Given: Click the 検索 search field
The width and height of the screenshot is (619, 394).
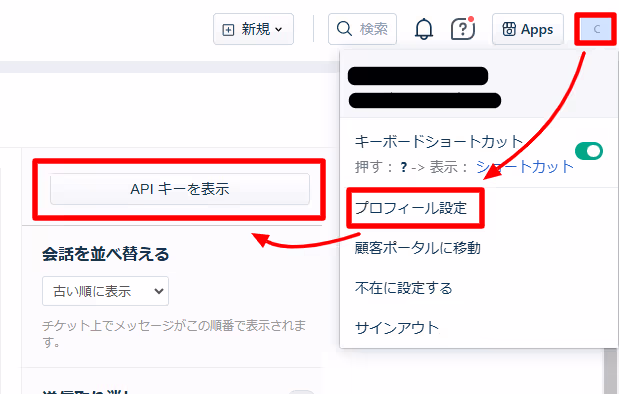Looking at the screenshot, I should [362, 29].
